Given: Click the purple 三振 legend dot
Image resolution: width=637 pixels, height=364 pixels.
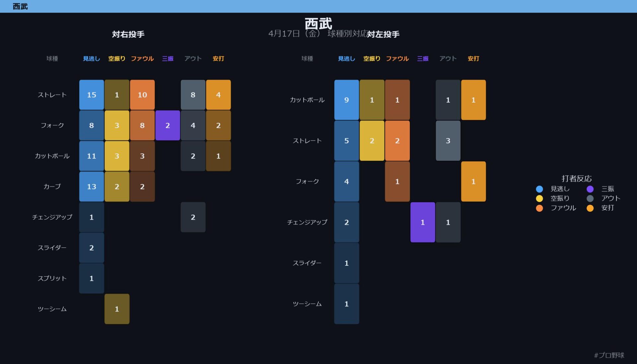Looking at the screenshot, I should click(x=590, y=189).
